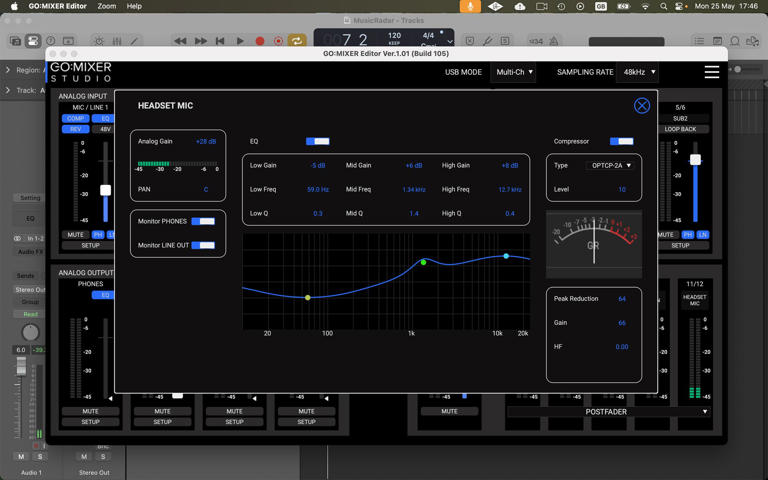Image resolution: width=768 pixels, height=480 pixels.
Task: Click the cyan high-band EQ node
Action: click(506, 256)
